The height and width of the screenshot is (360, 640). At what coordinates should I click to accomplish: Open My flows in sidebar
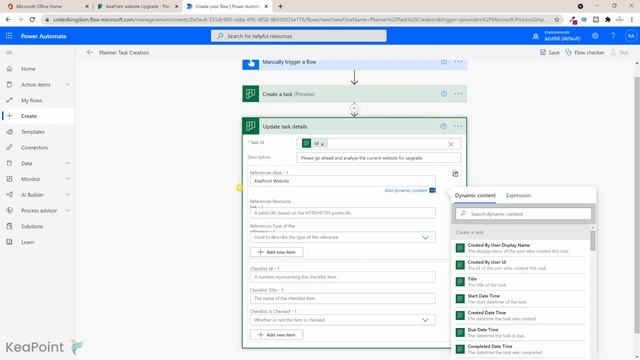pyautogui.click(x=31, y=100)
